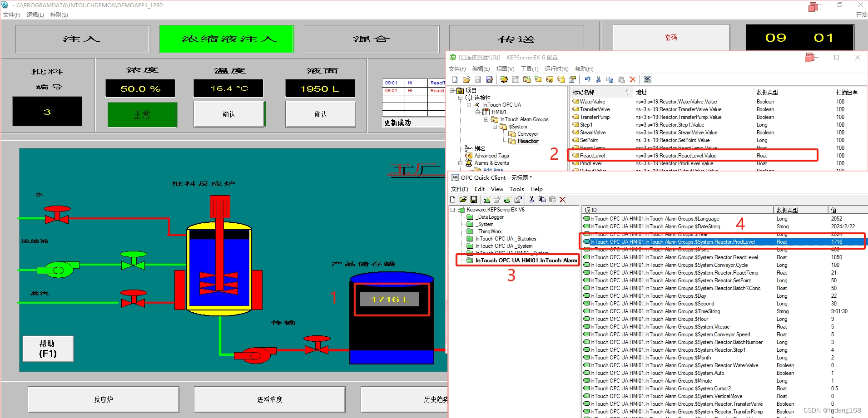The width and height of the screenshot is (868, 418).
Task: Click 确认 button under 温度 reading
Action: click(229, 114)
